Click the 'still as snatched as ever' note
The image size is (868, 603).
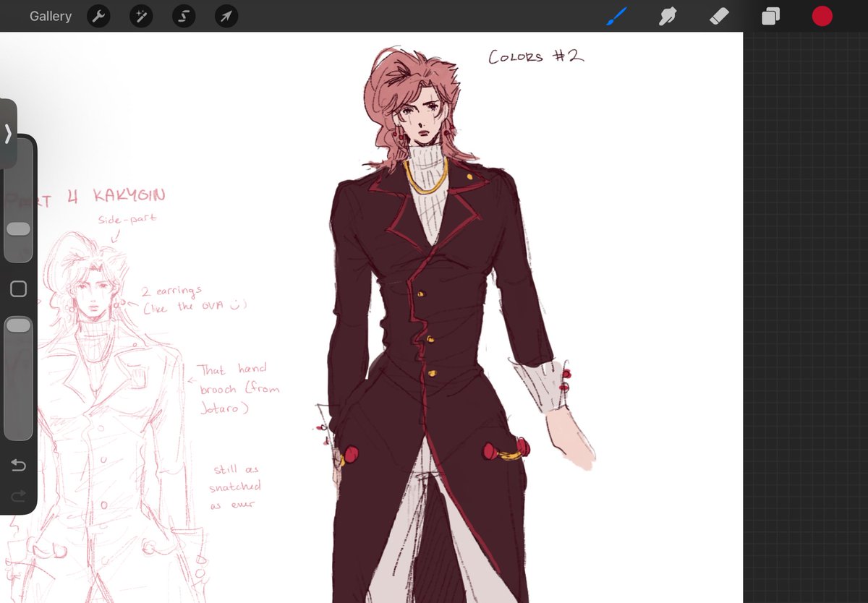[x=236, y=488]
